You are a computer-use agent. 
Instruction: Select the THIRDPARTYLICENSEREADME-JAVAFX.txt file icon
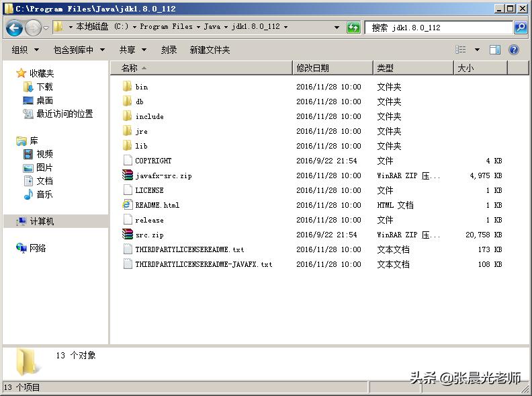click(128, 264)
